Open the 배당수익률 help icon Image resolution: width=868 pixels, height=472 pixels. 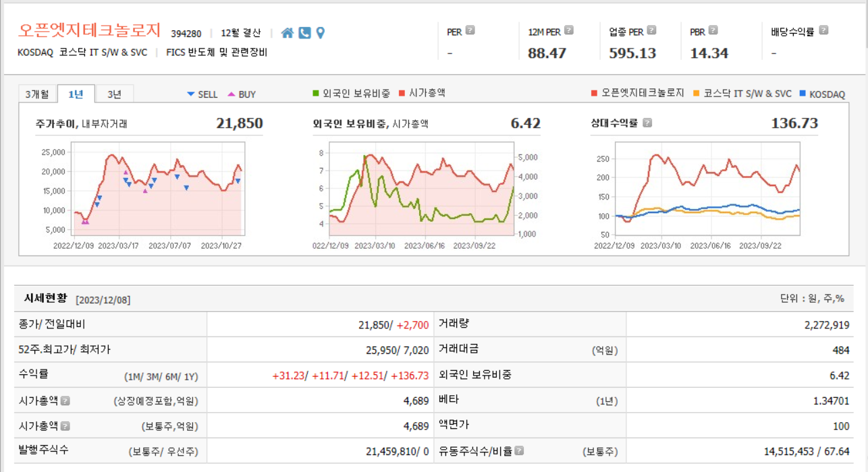click(x=824, y=30)
